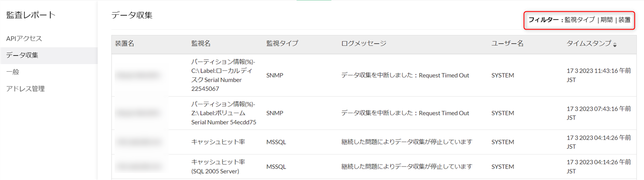Click the 監査レポート sidebar heading
Image resolution: width=644 pixels, height=180 pixels.
tap(31, 15)
